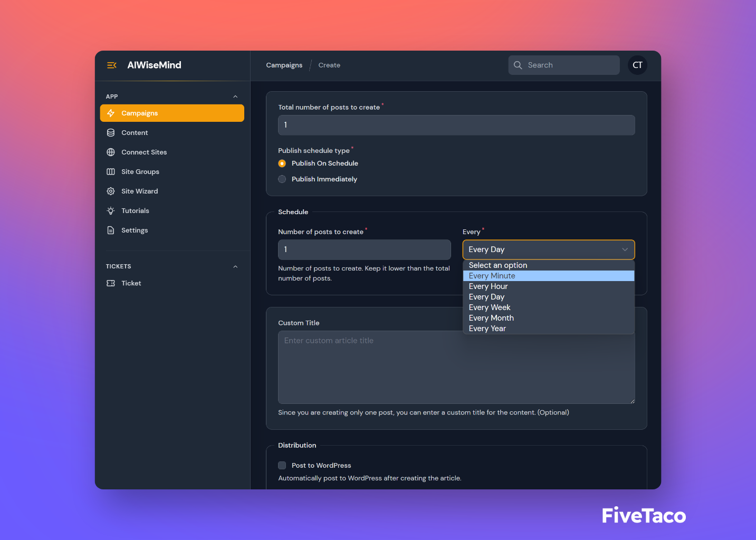Grab the Custom Title textarea resize handle
This screenshot has height=540, width=756.
[632, 401]
